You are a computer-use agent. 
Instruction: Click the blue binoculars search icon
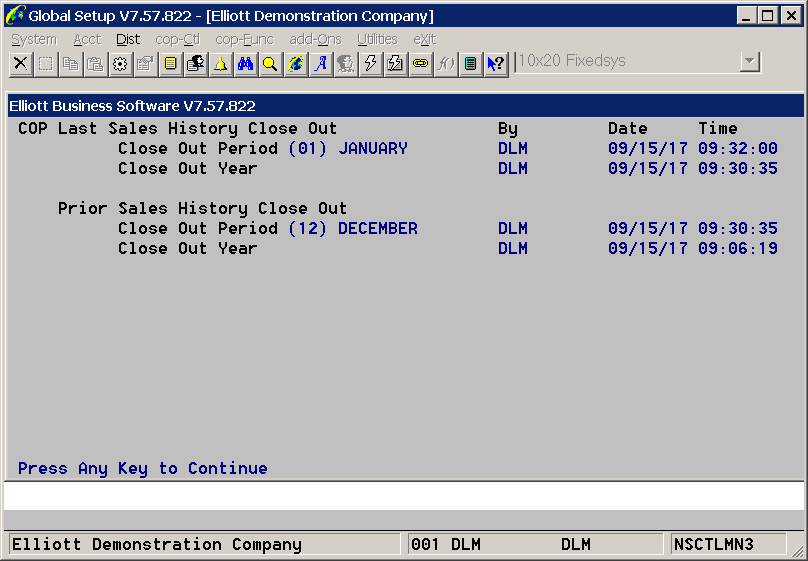coord(246,64)
